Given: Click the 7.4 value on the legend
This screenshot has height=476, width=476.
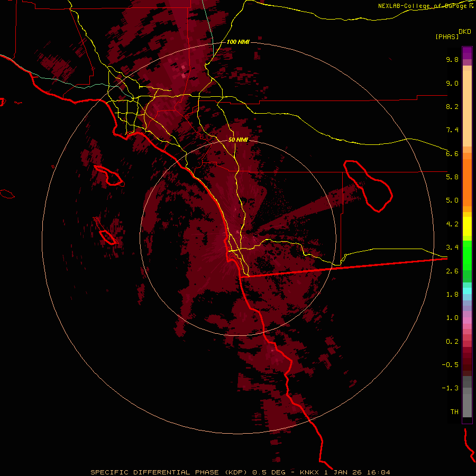Looking at the screenshot, I should coord(452,130).
